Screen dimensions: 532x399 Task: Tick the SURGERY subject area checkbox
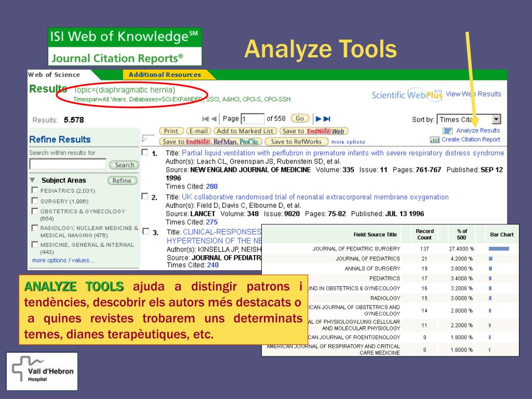pos(35,201)
